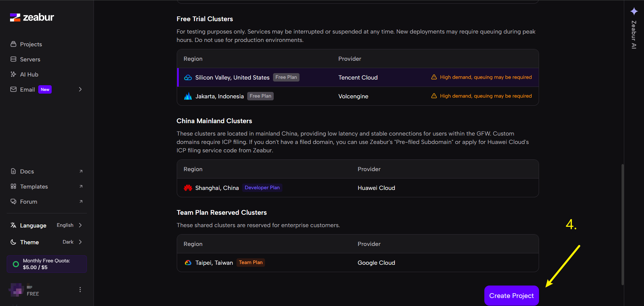This screenshot has height=306, width=644.
Task: Click the New badge beside Email
Action: pos(45,90)
